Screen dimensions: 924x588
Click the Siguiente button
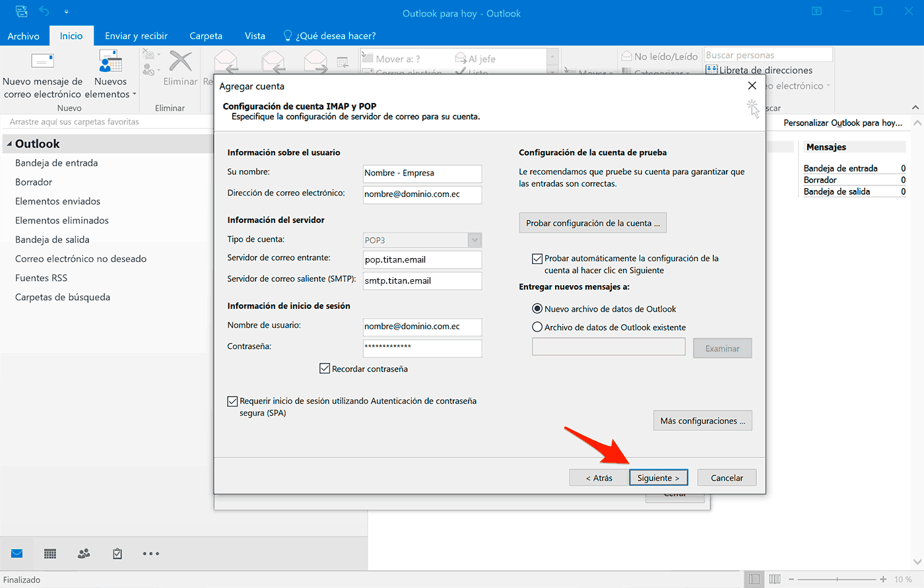click(658, 477)
